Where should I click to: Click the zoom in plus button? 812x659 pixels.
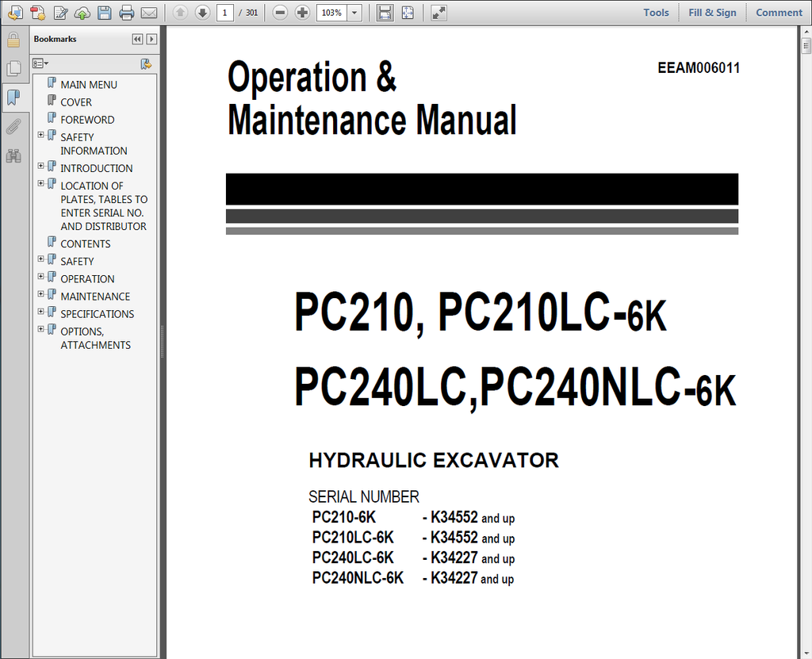tap(302, 13)
